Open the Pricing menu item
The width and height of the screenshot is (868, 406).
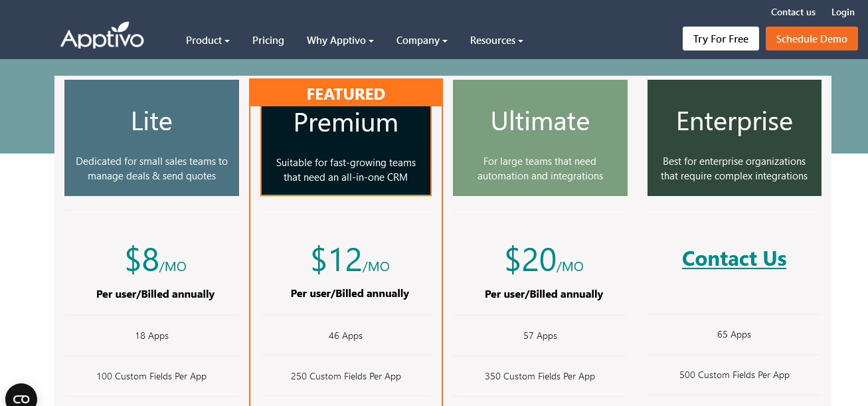pyautogui.click(x=268, y=41)
